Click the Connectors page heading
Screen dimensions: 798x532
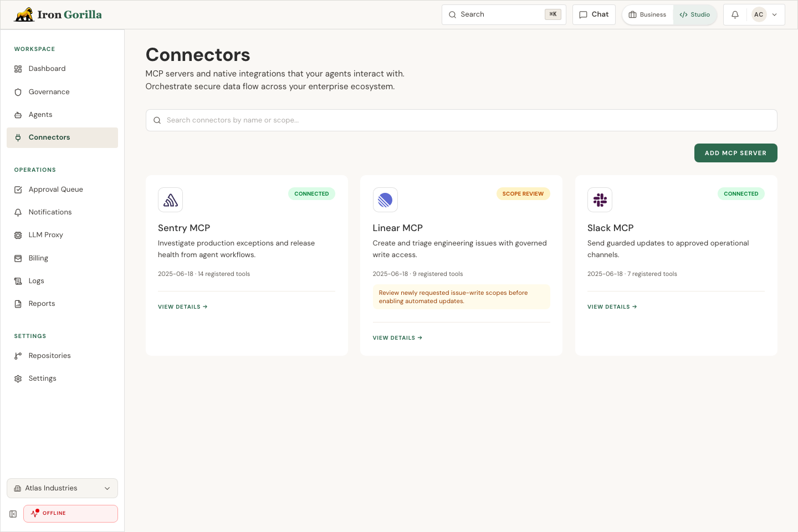pyautogui.click(x=198, y=55)
